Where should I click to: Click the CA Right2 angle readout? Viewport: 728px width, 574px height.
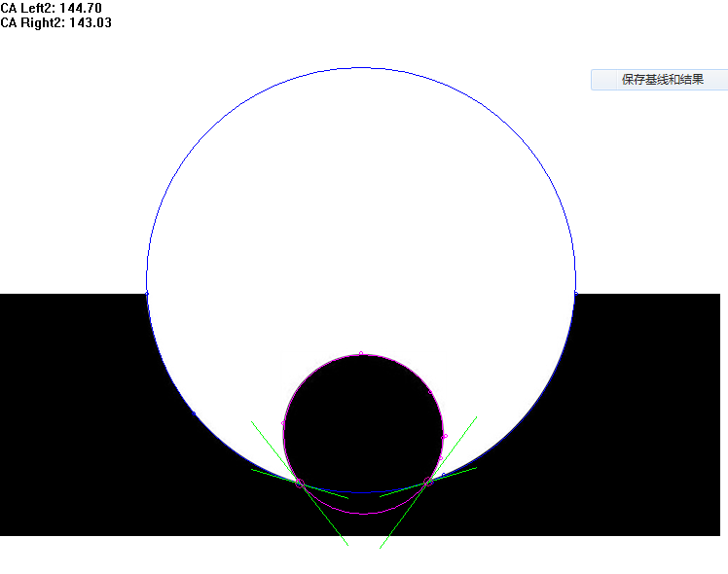click(55, 22)
